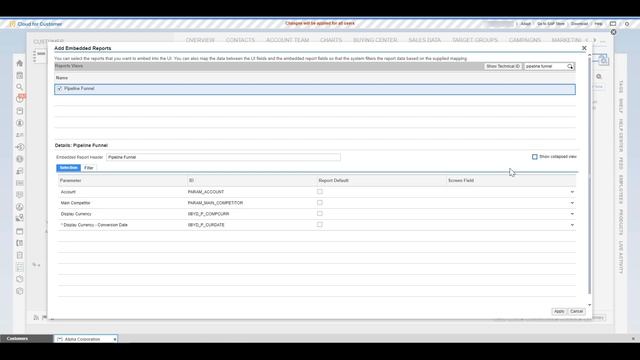The width and height of the screenshot is (640, 360).
Task: Close the Alpha Corporation bottom tab
Action: [115, 339]
